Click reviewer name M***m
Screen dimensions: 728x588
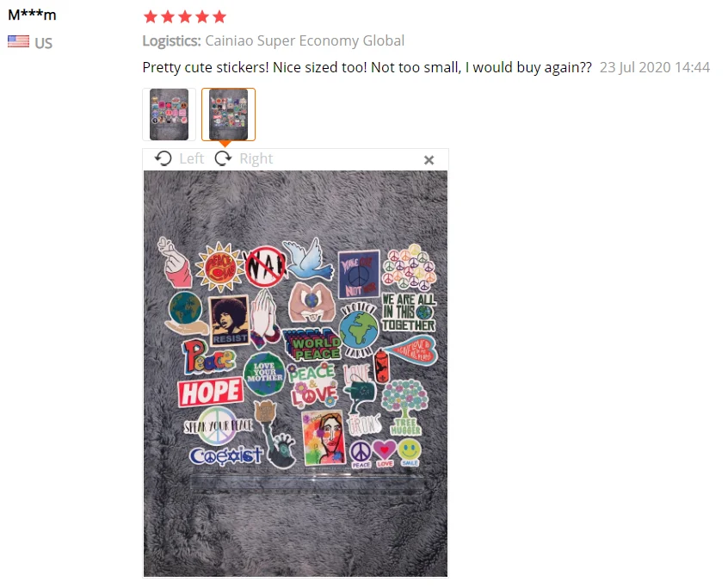coord(32,15)
